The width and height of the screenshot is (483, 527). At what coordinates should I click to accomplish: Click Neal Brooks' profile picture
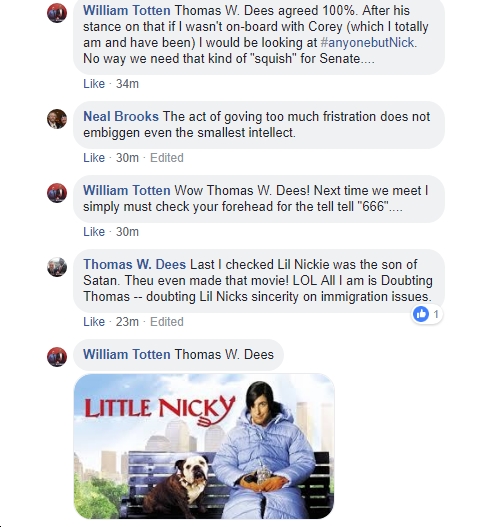coord(57,119)
